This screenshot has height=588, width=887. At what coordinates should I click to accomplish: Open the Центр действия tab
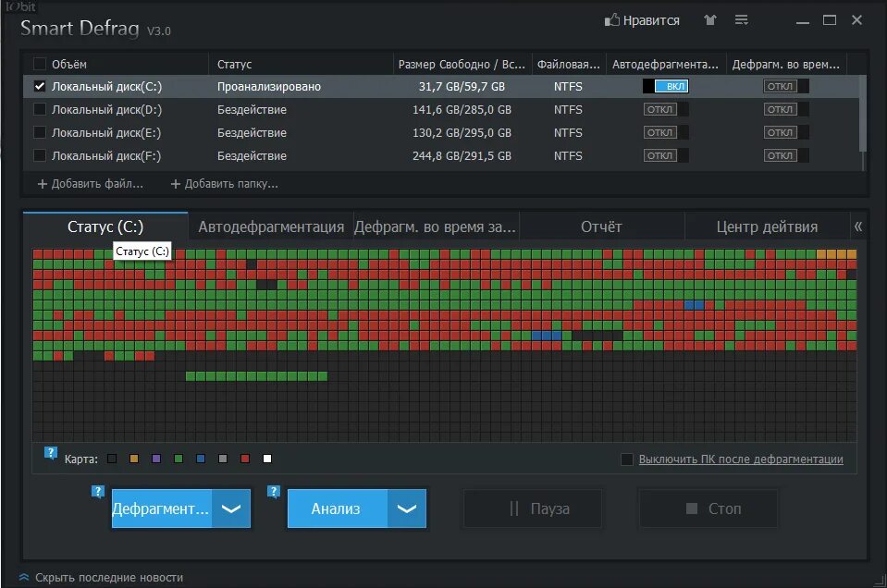coord(767,227)
